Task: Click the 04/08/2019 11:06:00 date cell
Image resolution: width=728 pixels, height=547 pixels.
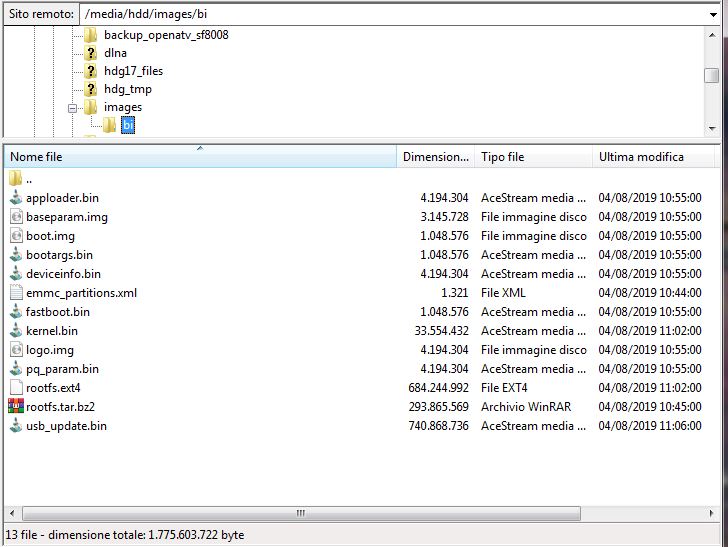Action: [650, 426]
